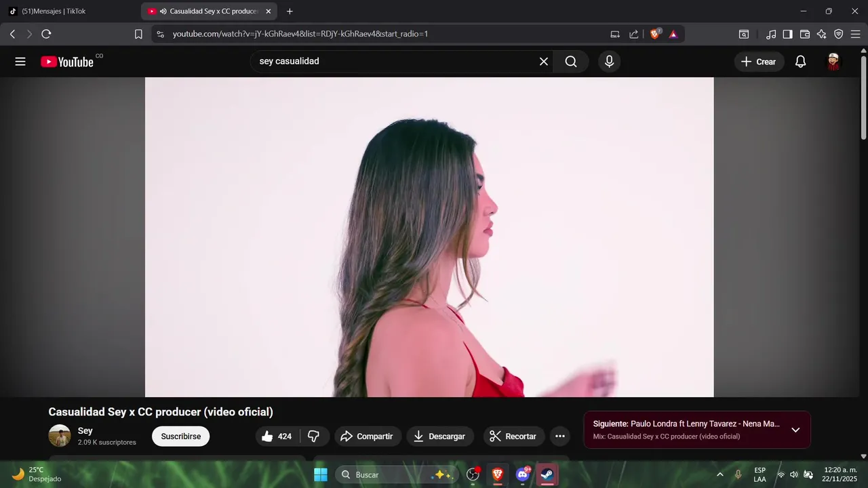Subscribe using the Suscribirse button
868x488 pixels.
click(181, 436)
